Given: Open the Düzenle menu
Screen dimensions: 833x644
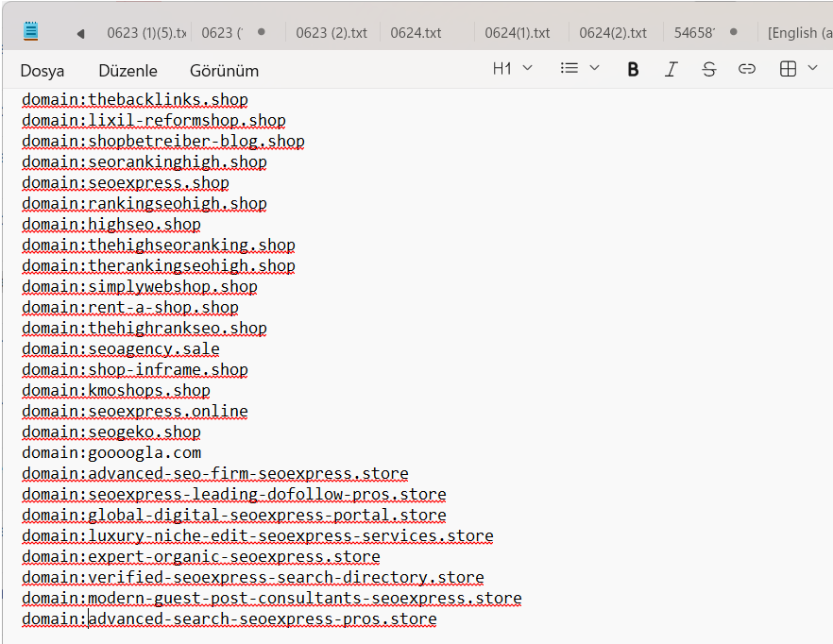Looking at the screenshot, I should [x=128, y=71].
